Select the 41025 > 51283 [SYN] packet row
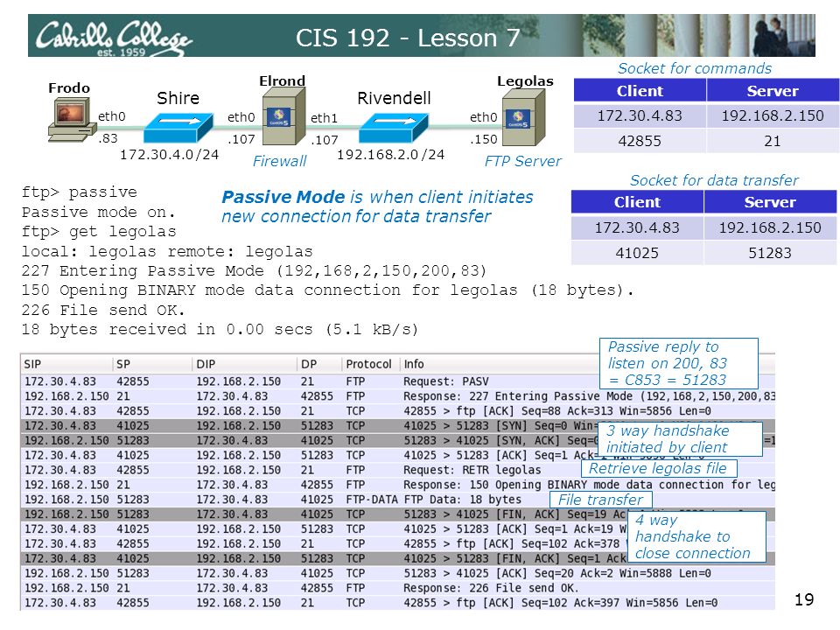Screen dimensions: 840x630 [397, 426]
